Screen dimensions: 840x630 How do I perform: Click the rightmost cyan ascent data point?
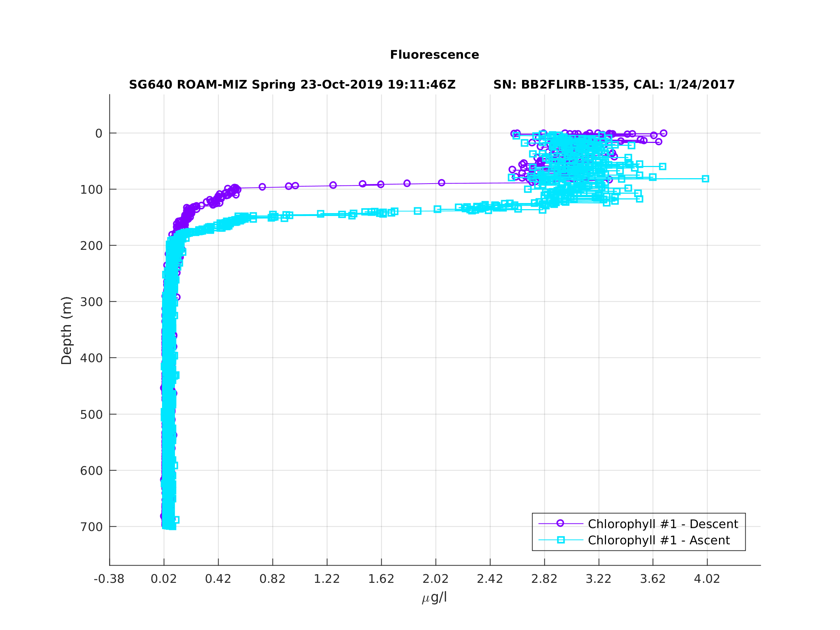pyautogui.click(x=705, y=179)
